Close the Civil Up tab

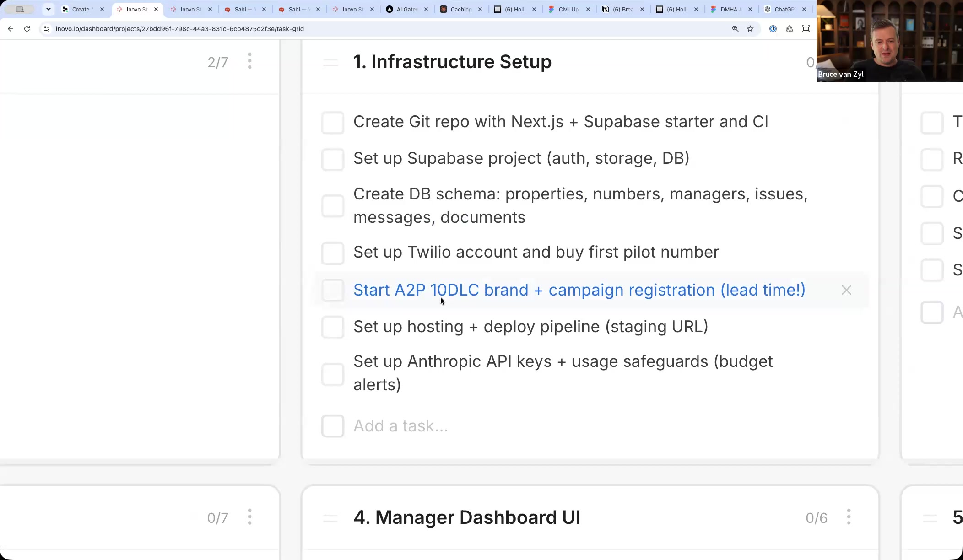coord(588,9)
